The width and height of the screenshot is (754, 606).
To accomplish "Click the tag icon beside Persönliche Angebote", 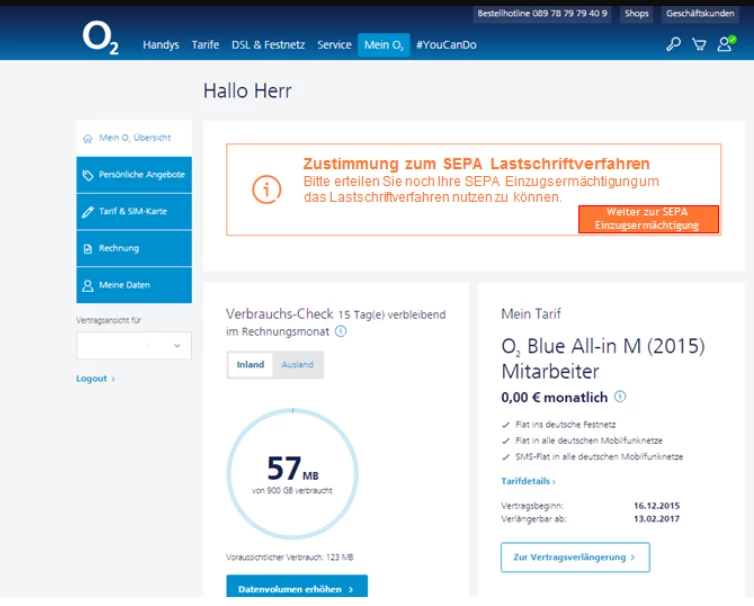I will tap(88, 175).
